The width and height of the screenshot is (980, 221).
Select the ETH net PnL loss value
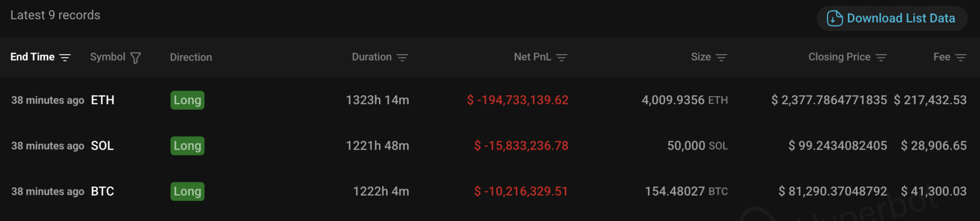click(x=518, y=100)
